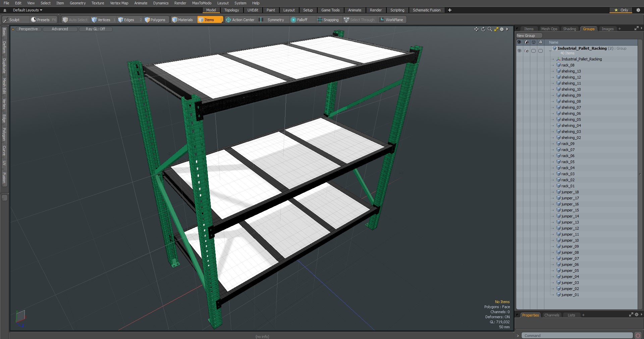Image resolution: width=644 pixels, height=339 pixels.
Task: Toggle Auto Select mode
Action: (x=75, y=20)
